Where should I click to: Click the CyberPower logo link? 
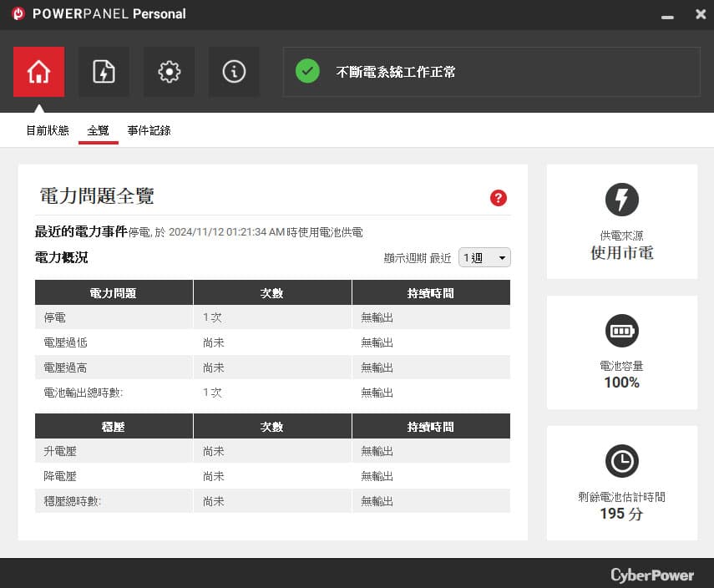[652, 575]
